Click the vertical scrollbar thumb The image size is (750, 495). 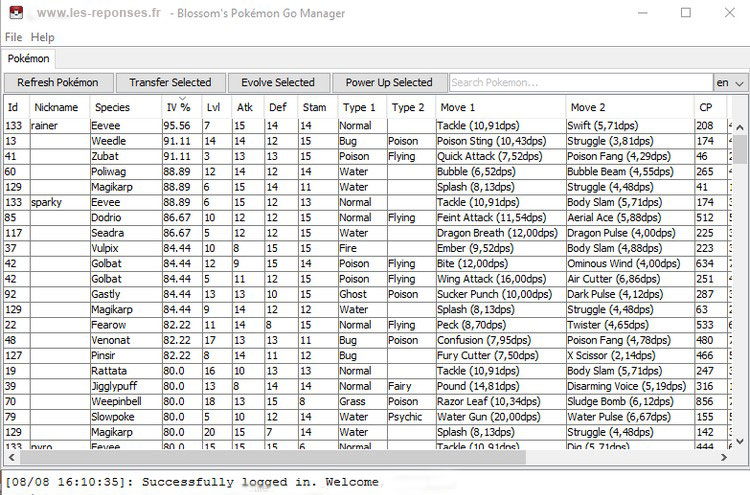click(x=740, y=149)
